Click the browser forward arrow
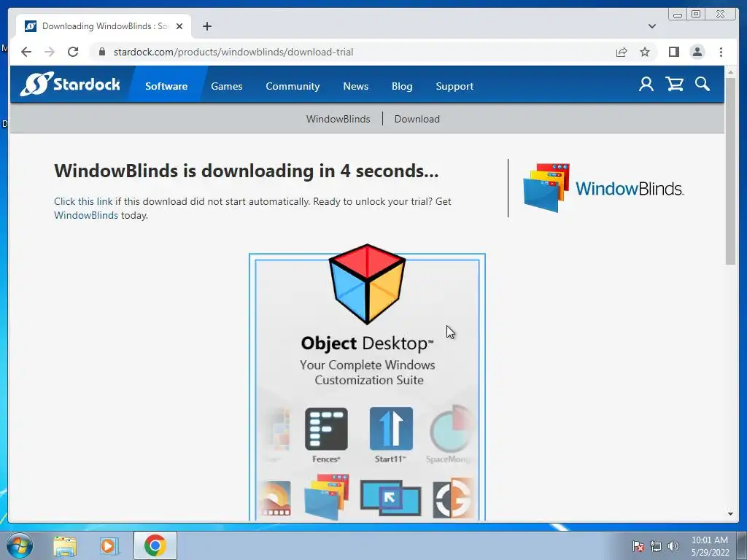The image size is (747, 560). coord(50,52)
